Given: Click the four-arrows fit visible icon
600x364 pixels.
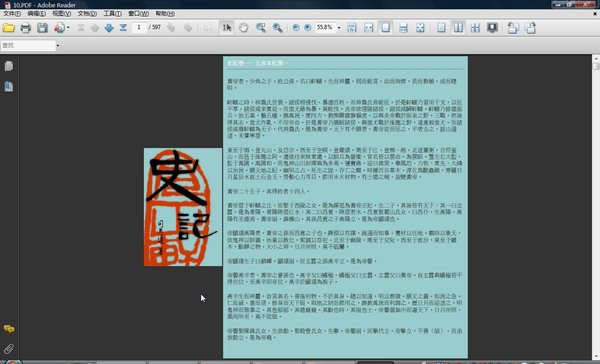Looking at the screenshot, I should click(420, 28).
